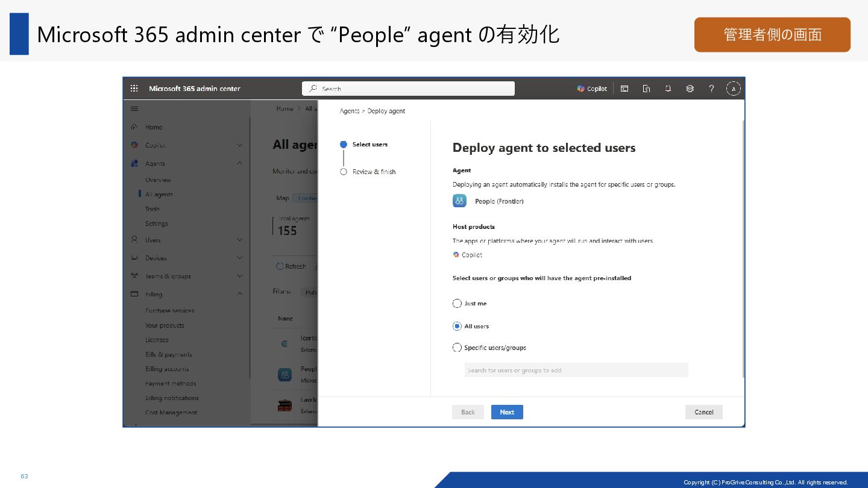The width and height of the screenshot is (868, 488).
Task: Open Your products under Billing
Action: pyautogui.click(x=165, y=325)
